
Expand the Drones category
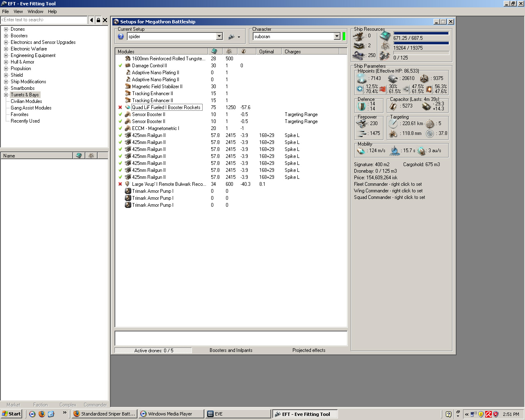tap(6, 30)
